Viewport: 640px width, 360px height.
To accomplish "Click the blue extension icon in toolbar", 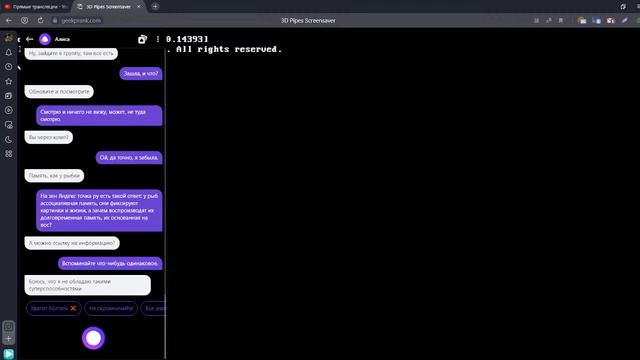I will (596, 20).
